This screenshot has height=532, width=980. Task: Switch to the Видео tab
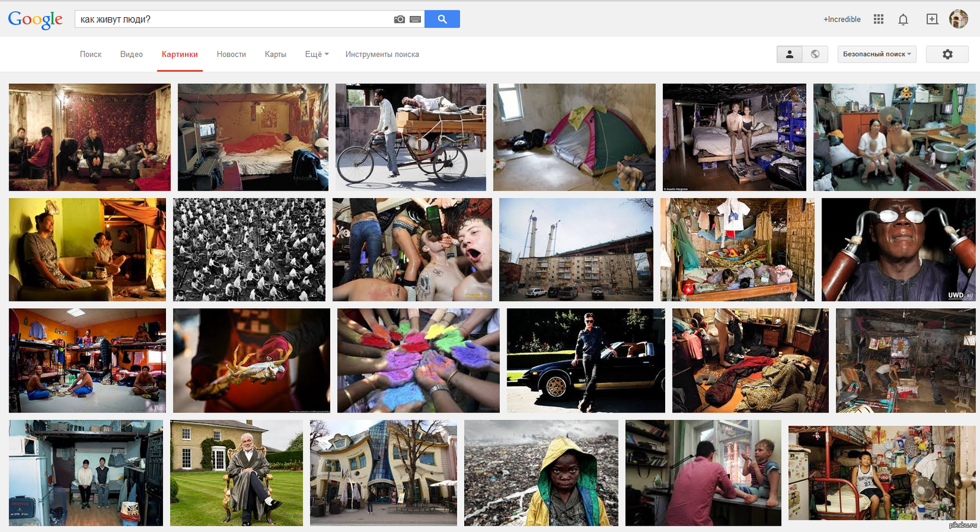[x=132, y=55]
